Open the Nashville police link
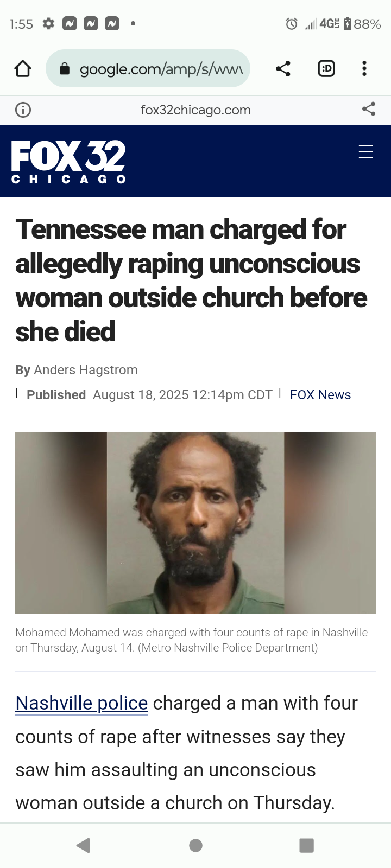The image size is (391, 868). pyautogui.click(x=81, y=703)
